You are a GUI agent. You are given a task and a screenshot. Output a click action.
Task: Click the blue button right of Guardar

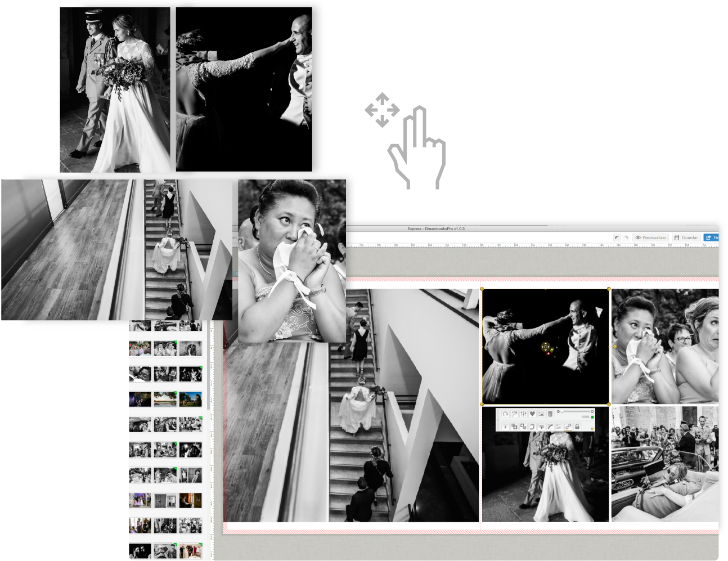[712, 237]
